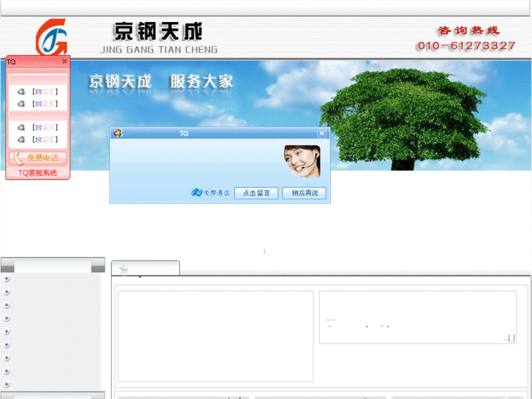This screenshot has height=399, width=532.
Task: Click the first blue sidebar bullet icon
Action: click(x=7, y=279)
